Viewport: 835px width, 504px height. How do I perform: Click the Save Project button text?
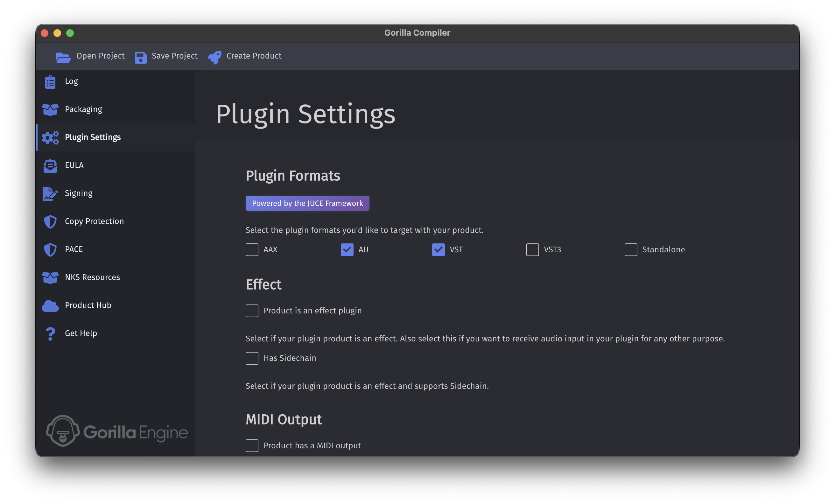(174, 56)
